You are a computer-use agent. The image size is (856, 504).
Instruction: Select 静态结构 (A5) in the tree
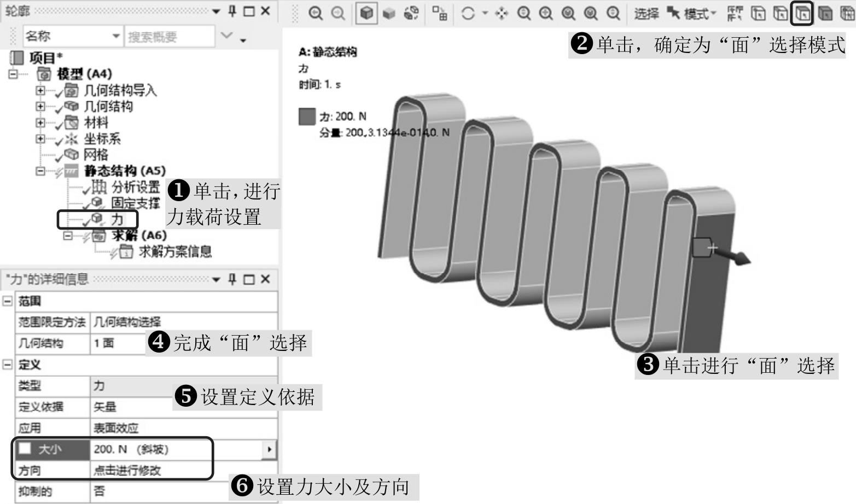click(x=125, y=171)
